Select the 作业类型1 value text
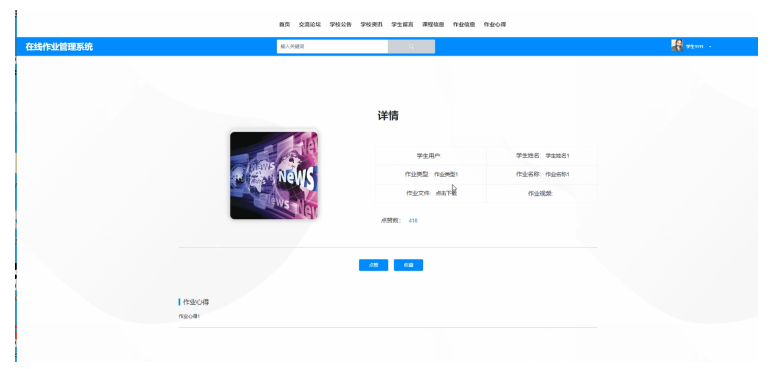 446,174
